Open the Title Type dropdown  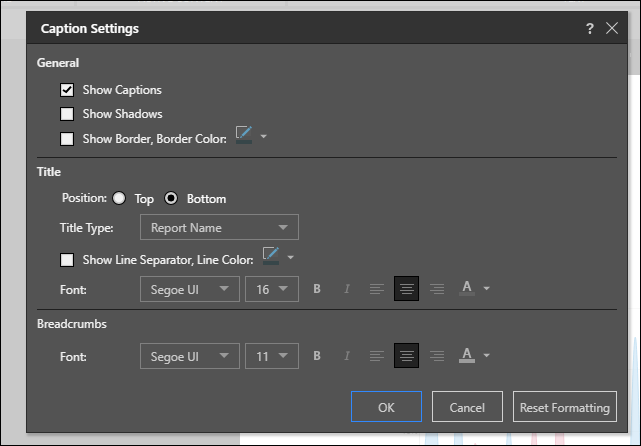pyautogui.click(x=219, y=227)
